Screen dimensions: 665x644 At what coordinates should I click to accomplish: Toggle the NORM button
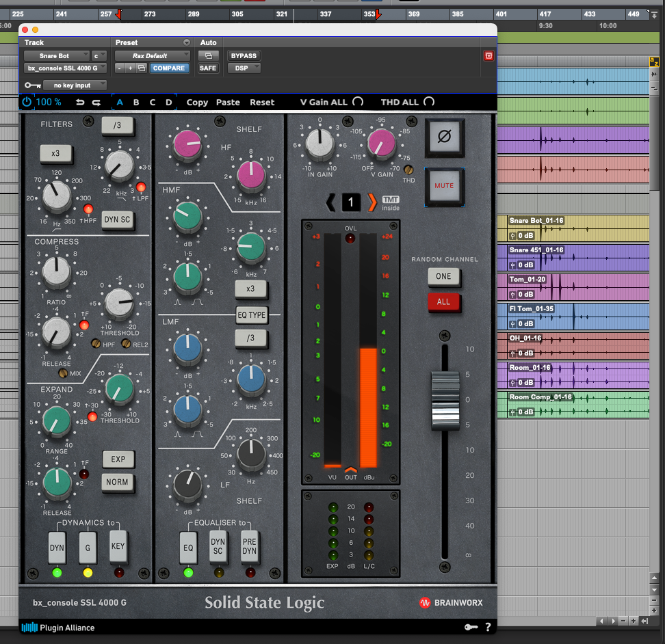(x=118, y=482)
